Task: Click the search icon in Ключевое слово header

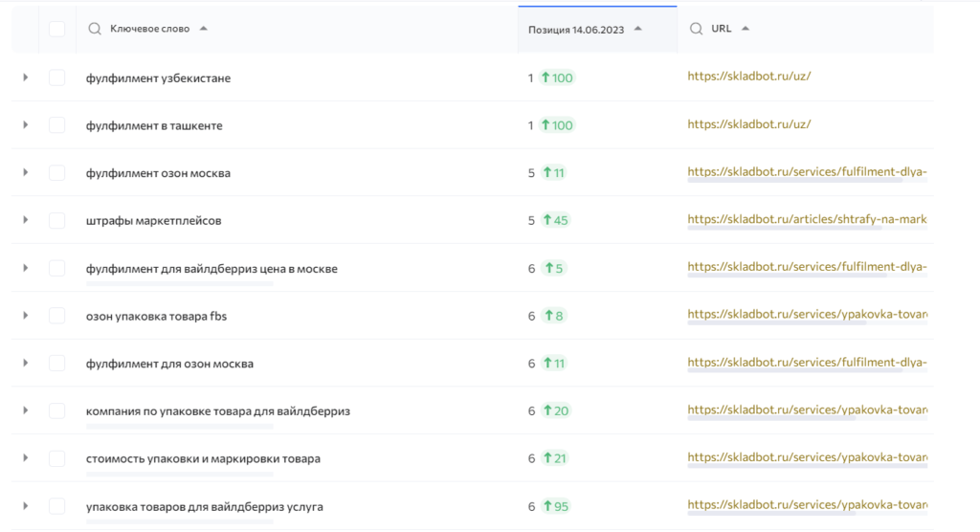Action: pyautogui.click(x=94, y=29)
